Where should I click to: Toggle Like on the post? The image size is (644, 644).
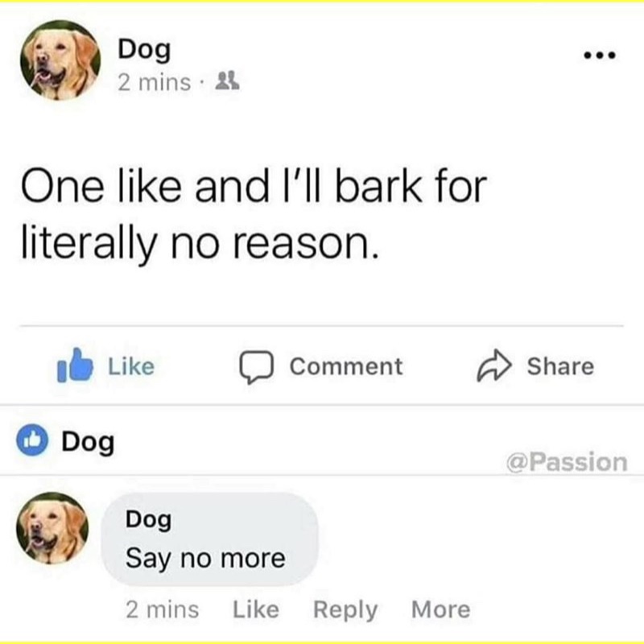tap(106, 365)
